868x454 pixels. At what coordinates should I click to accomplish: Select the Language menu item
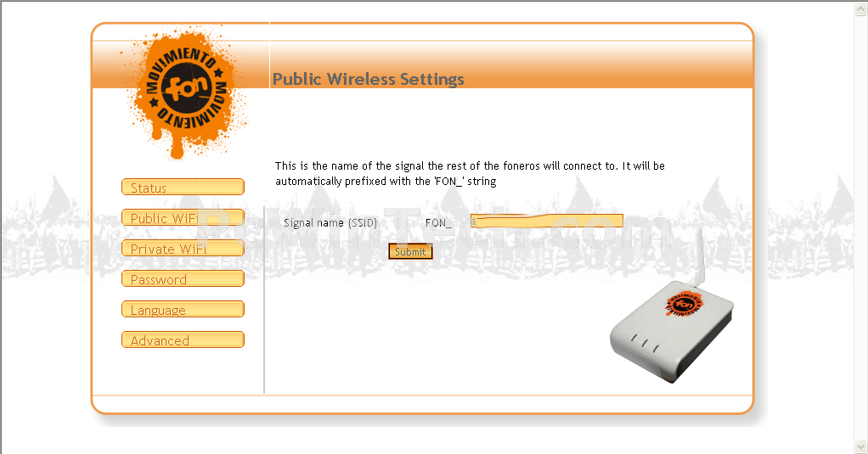click(183, 309)
